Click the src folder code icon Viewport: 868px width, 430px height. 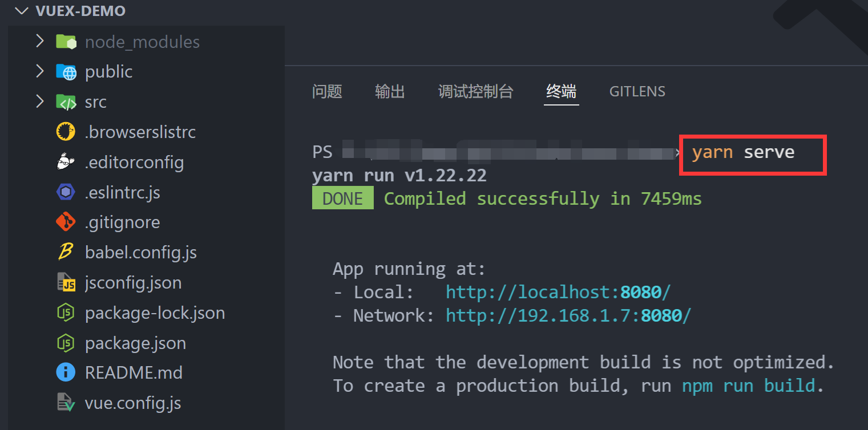pos(66,102)
